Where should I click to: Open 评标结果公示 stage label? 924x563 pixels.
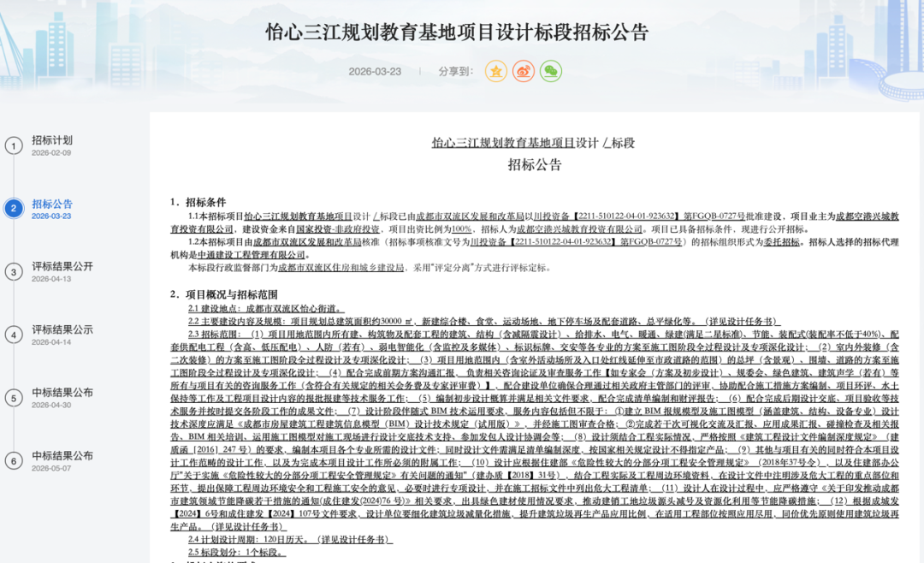[62, 329]
